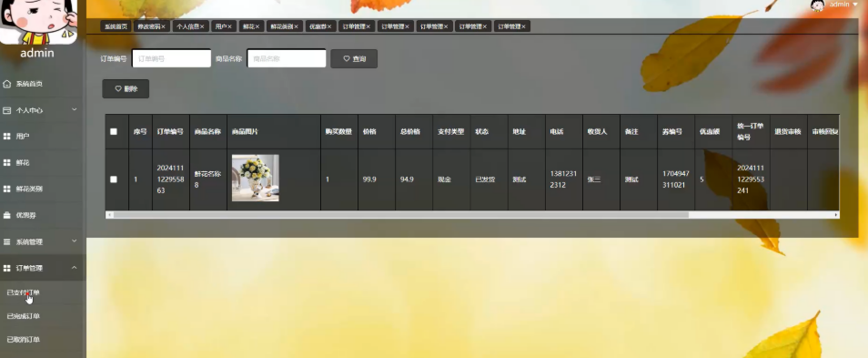Open the 鲜花类别 sidebar menu item

click(43, 189)
